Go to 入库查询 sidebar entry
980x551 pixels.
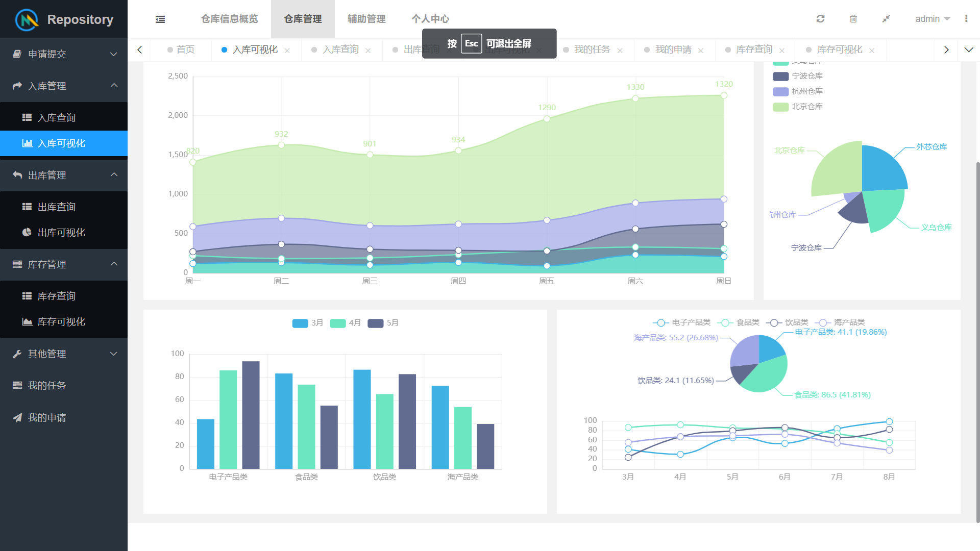(56, 118)
